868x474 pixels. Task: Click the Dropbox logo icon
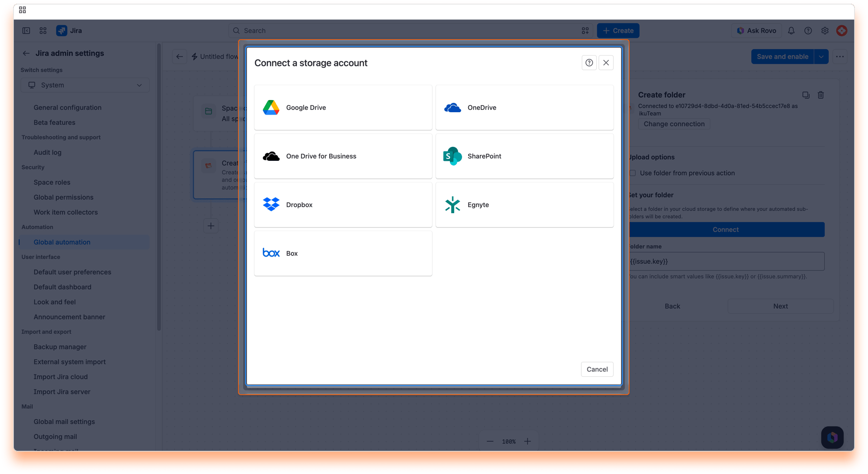pos(271,205)
